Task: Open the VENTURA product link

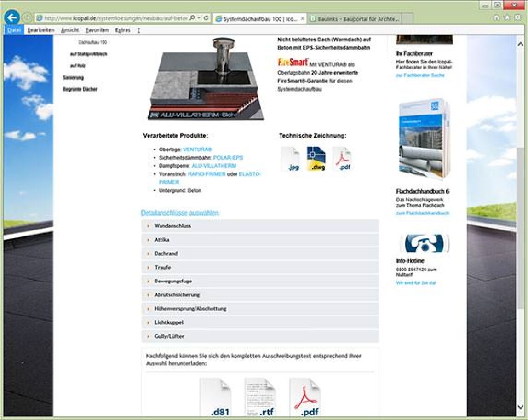Action: pos(197,149)
